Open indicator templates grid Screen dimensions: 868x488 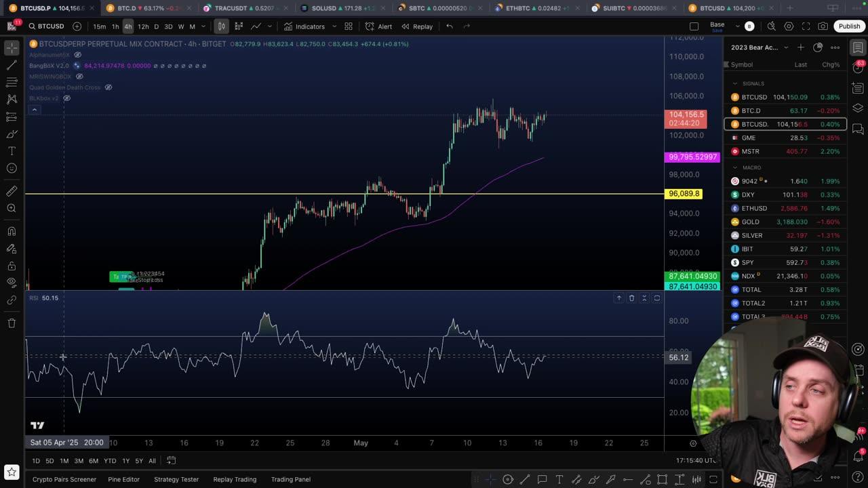tap(349, 26)
